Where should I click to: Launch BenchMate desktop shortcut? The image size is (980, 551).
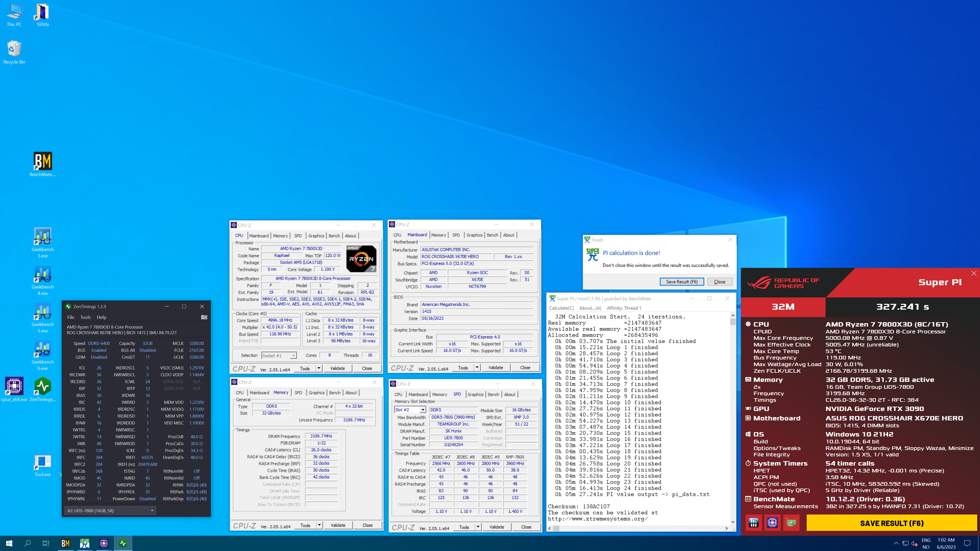43,165
